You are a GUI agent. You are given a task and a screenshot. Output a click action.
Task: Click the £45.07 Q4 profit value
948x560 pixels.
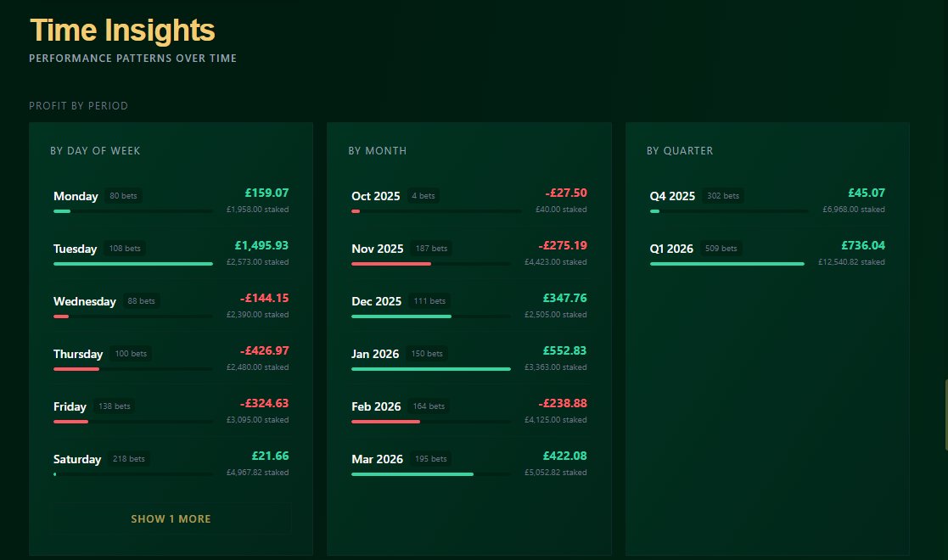[867, 193]
